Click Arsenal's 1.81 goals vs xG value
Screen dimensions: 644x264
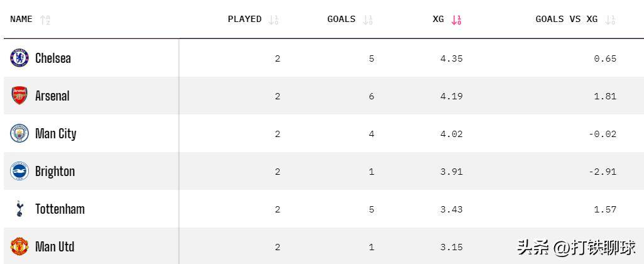[x=605, y=96]
